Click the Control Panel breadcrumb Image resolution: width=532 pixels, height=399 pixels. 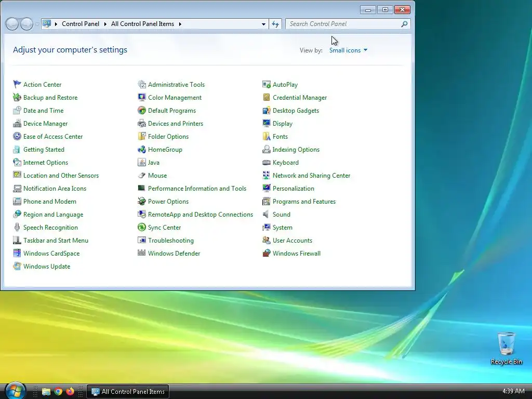tap(81, 24)
